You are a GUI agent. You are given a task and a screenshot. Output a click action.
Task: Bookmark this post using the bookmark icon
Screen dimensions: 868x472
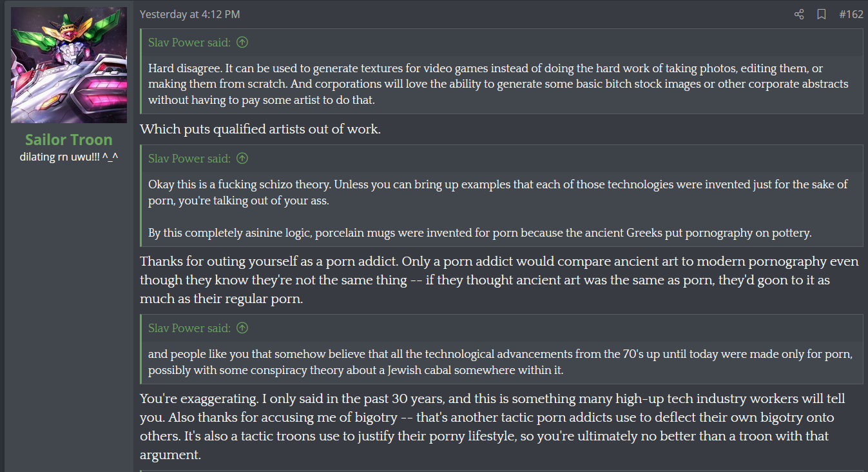821,14
